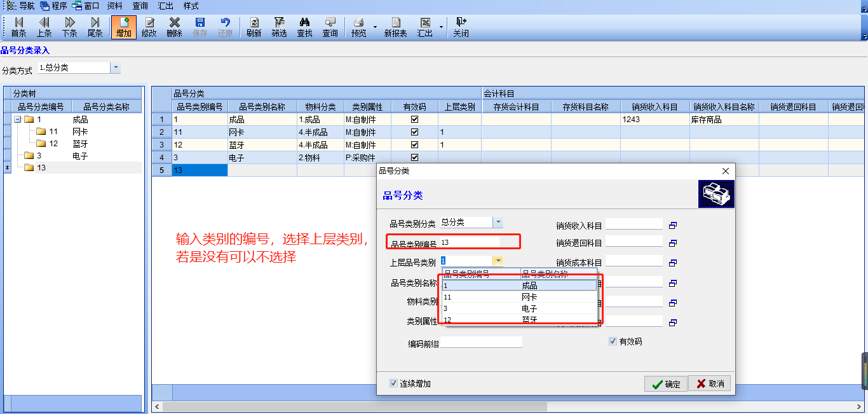
Task: Click the 刷新 refresh toolbar icon
Action: pos(254,27)
